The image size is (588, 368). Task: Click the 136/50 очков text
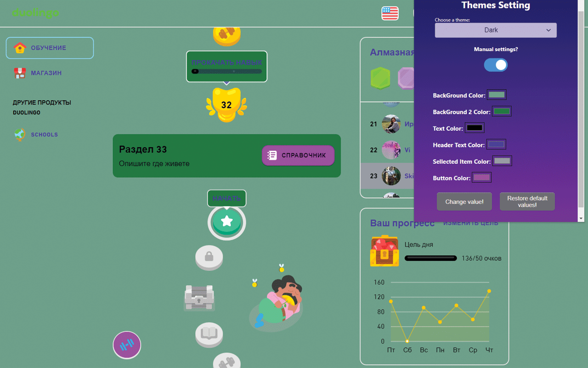[x=481, y=259]
